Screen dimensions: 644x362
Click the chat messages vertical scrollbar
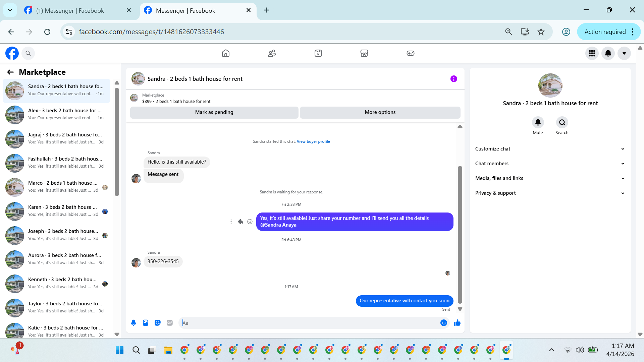(x=460, y=235)
